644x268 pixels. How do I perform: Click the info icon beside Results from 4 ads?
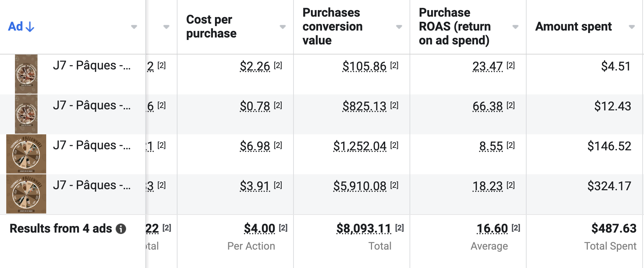tap(121, 229)
